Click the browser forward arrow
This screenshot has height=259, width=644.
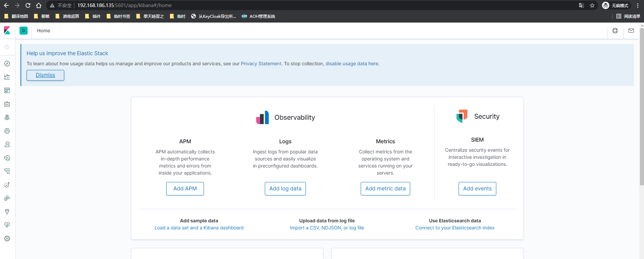[17, 5]
